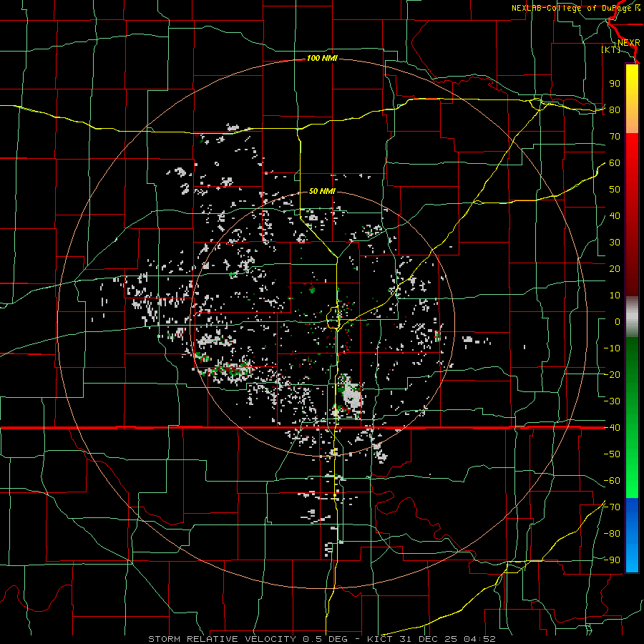644x644 pixels.
Task: Click the 60 value on the velocity scale
Action: coord(615,163)
